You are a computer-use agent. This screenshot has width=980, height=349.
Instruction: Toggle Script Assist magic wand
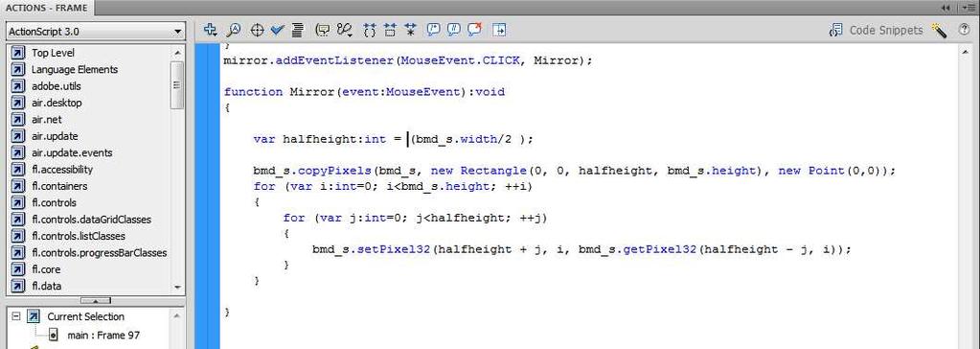tap(939, 30)
